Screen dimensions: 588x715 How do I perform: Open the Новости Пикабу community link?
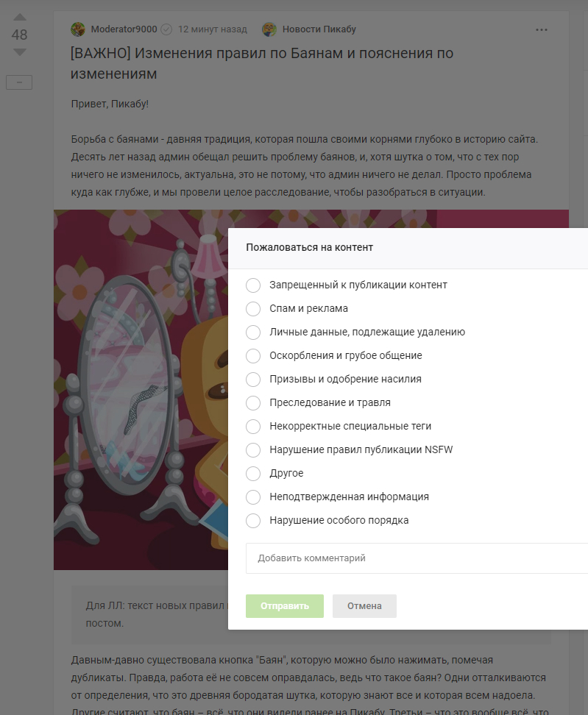[x=319, y=29]
